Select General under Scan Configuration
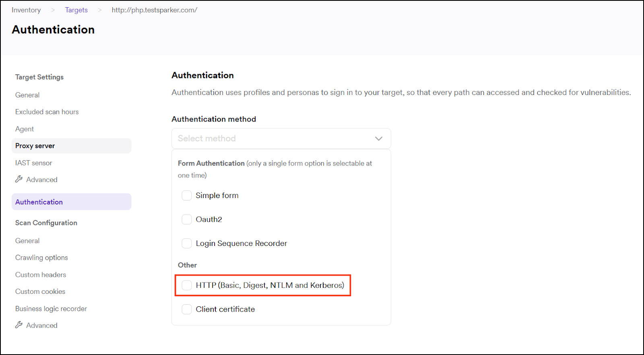 (27, 240)
